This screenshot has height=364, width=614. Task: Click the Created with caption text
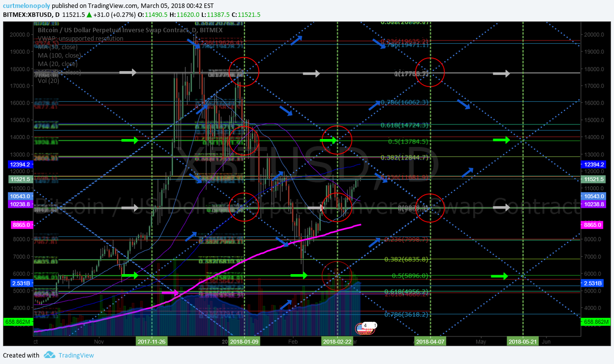coord(21,355)
